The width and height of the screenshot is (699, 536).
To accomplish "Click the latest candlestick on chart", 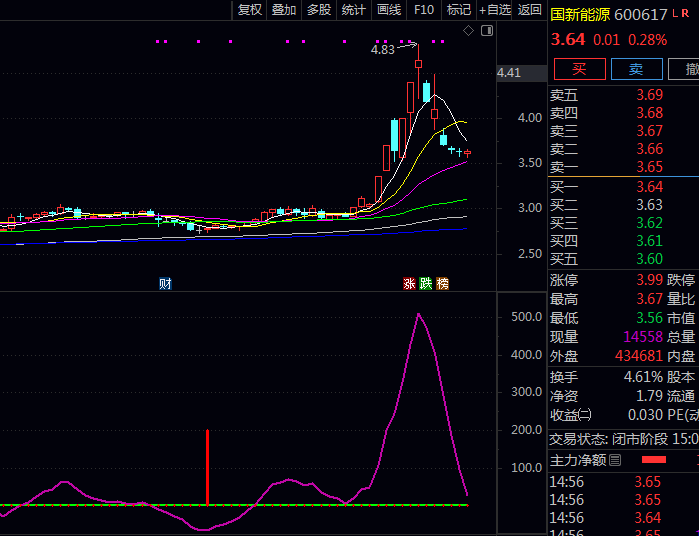I will coord(467,153).
